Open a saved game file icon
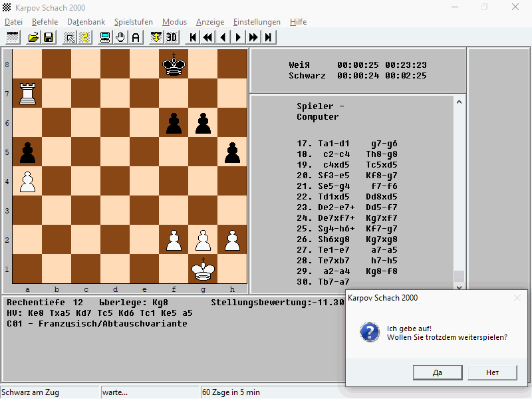 pyautogui.click(x=33, y=37)
